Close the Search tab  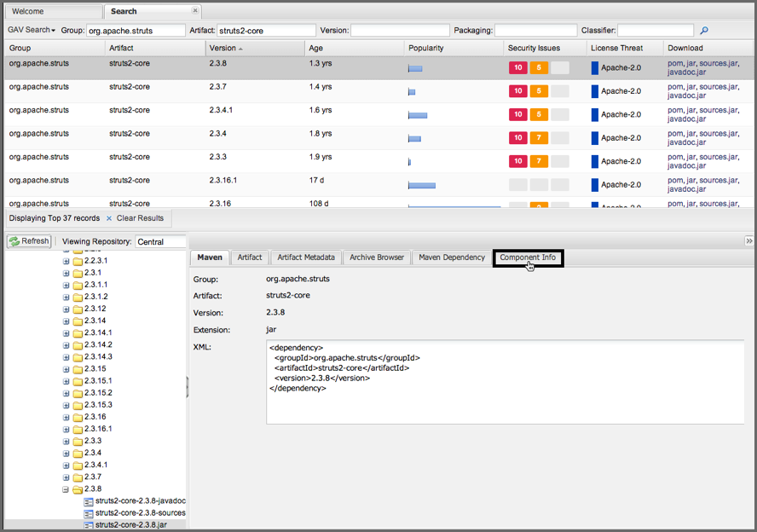pyautogui.click(x=195, y=10)
